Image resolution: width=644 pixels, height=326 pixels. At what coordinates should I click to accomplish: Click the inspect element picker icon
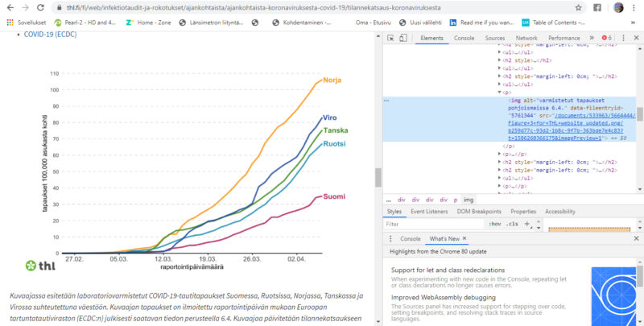389,38
